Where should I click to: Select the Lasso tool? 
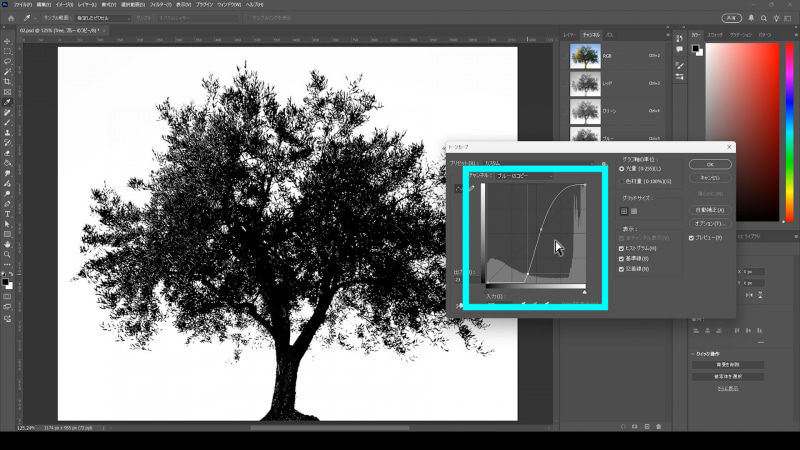pyautogui.click(x=7, y=62)
